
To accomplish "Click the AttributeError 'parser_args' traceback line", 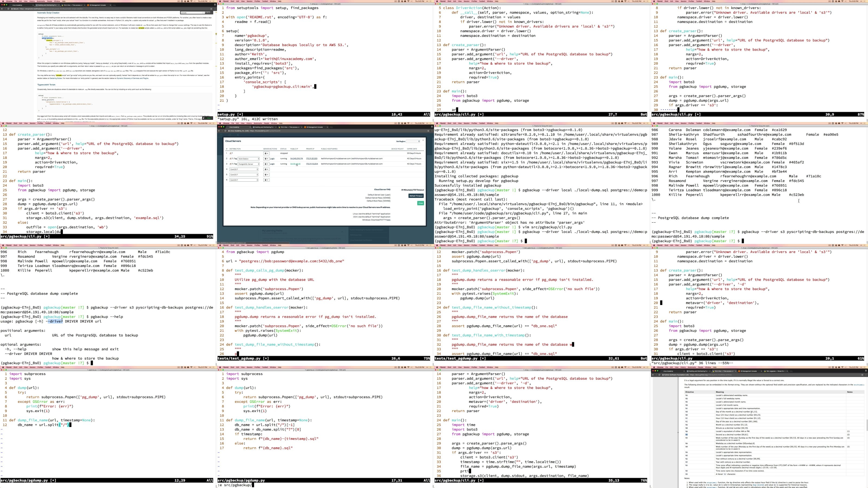I will [509, 222].
